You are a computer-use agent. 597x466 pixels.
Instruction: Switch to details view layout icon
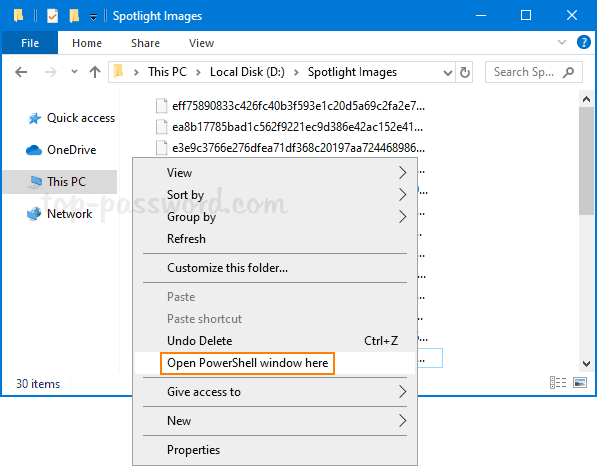coord(558,382)
